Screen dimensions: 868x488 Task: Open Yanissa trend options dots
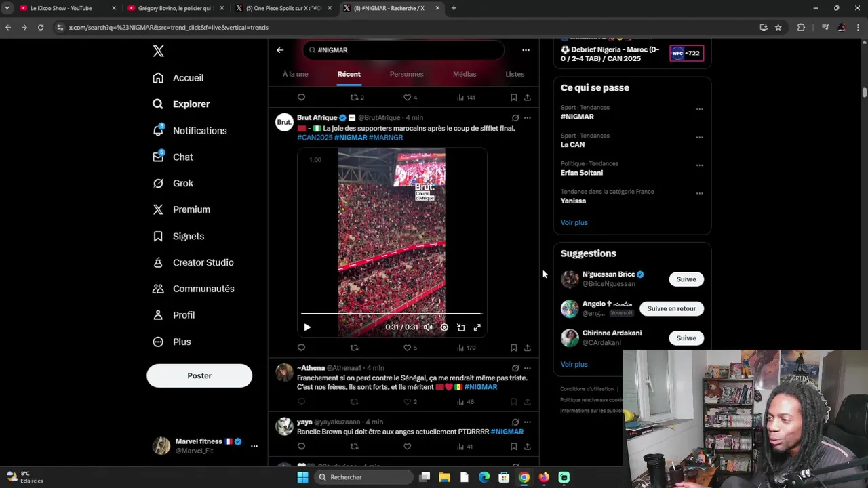699,193
